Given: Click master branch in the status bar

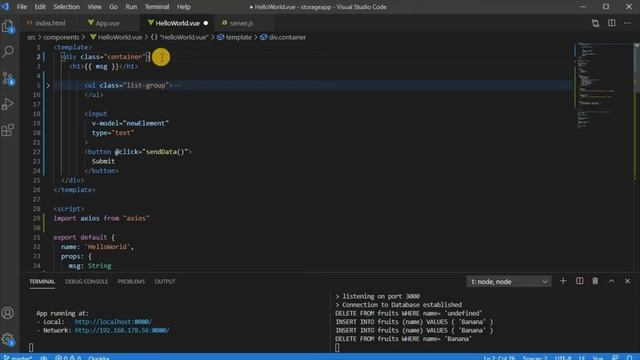Looking at the screenshot, I should [18, 357].
